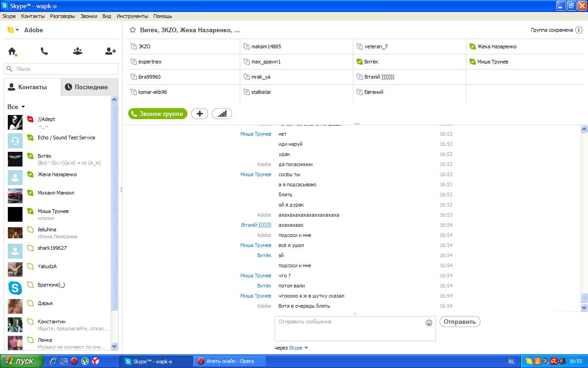This screenshot has width=588, height=368.
Task: Click the contacts list scroll down arrow
Action: point(114,346)
